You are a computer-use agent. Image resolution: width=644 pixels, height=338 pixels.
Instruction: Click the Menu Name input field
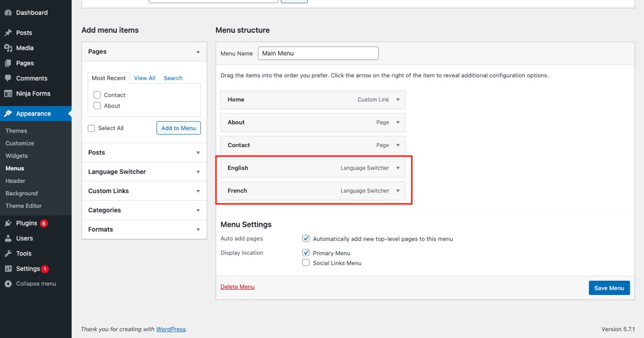[318, 53]
